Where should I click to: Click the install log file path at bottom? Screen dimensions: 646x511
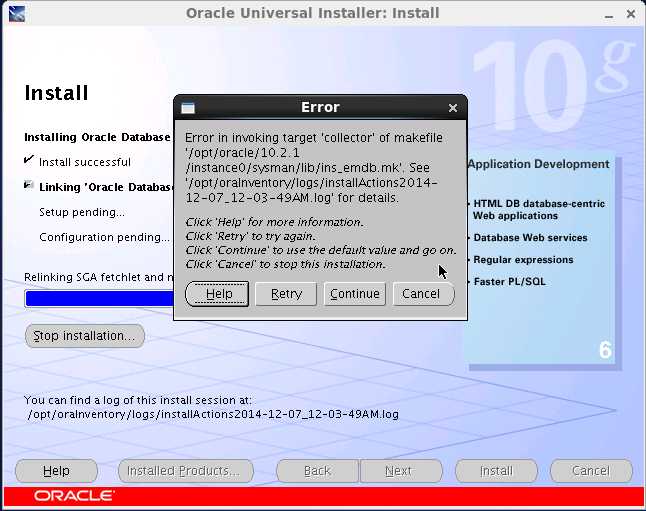pos(213,414)
